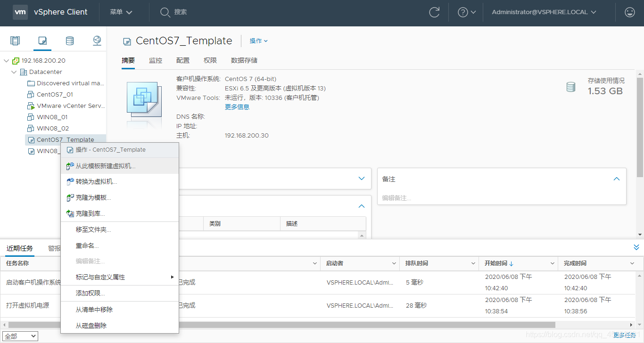
Task: Click the search magnifier icon
Action: (x=165, y=12)
